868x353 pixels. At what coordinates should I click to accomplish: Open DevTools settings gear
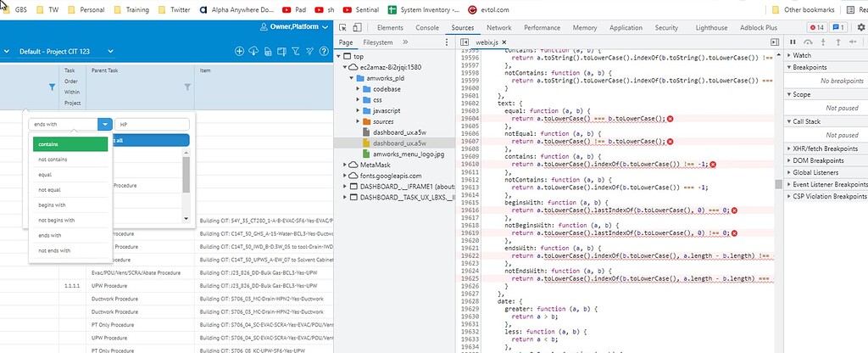point(861,27)
